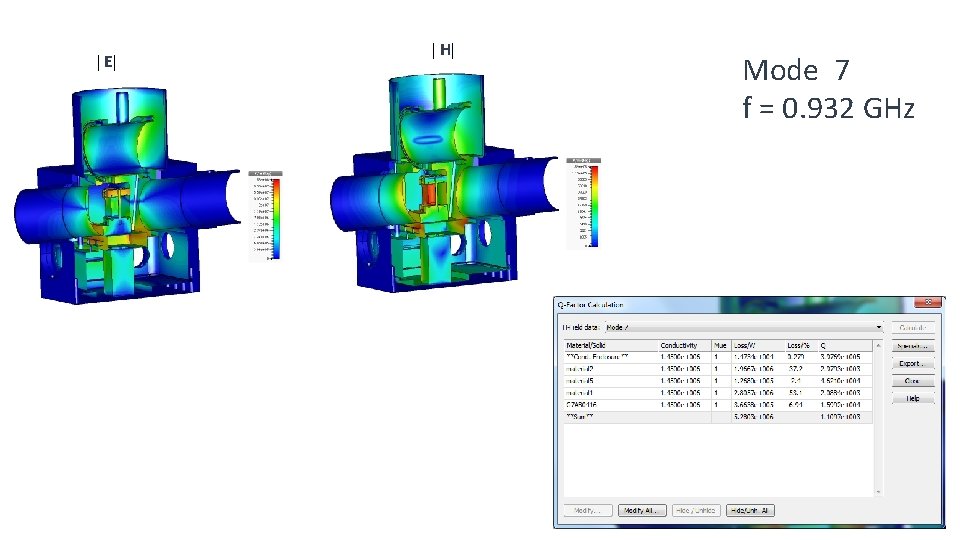Image resolution: width=960 pixels, height=540 pixels.
Task: Click the Sum row total loss value
Action: 754,417
